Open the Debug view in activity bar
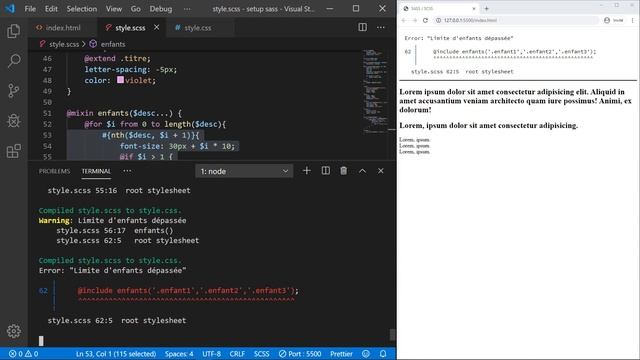 pyautogui.click(x=13, y=121)
